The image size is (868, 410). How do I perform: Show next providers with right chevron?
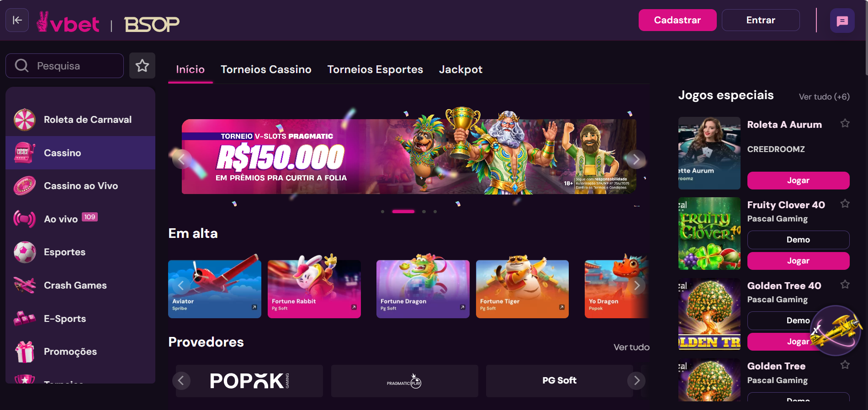(636, 380)
